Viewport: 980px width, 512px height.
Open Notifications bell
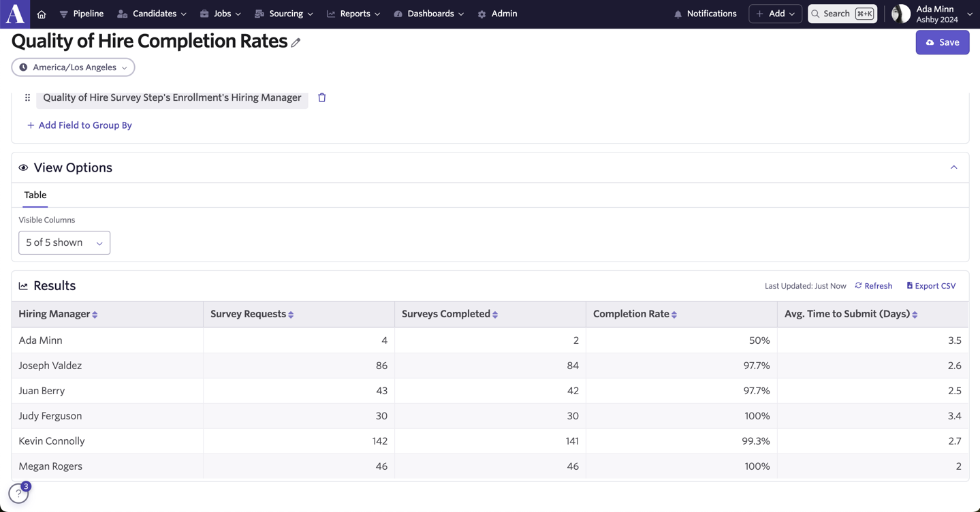705,14
